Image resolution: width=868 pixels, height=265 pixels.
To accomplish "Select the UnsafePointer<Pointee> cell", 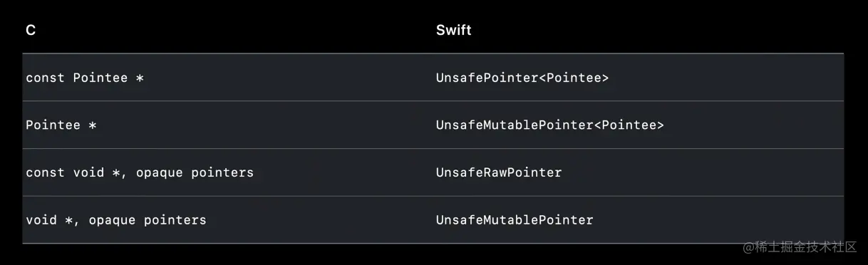I will (x=522, y=78).
